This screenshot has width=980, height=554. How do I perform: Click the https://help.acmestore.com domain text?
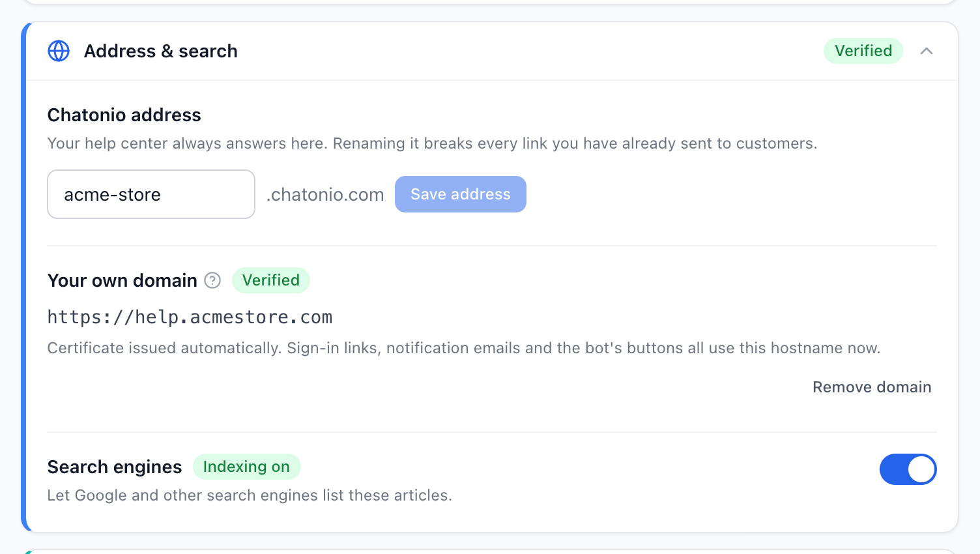click(x=190, y=317)
